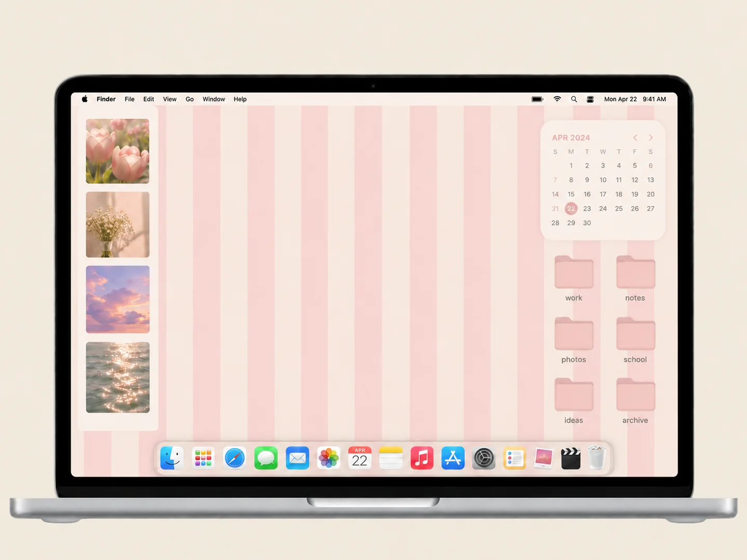Open the Trash in the dock
The image size is (747, 560).
pos(597,458)
